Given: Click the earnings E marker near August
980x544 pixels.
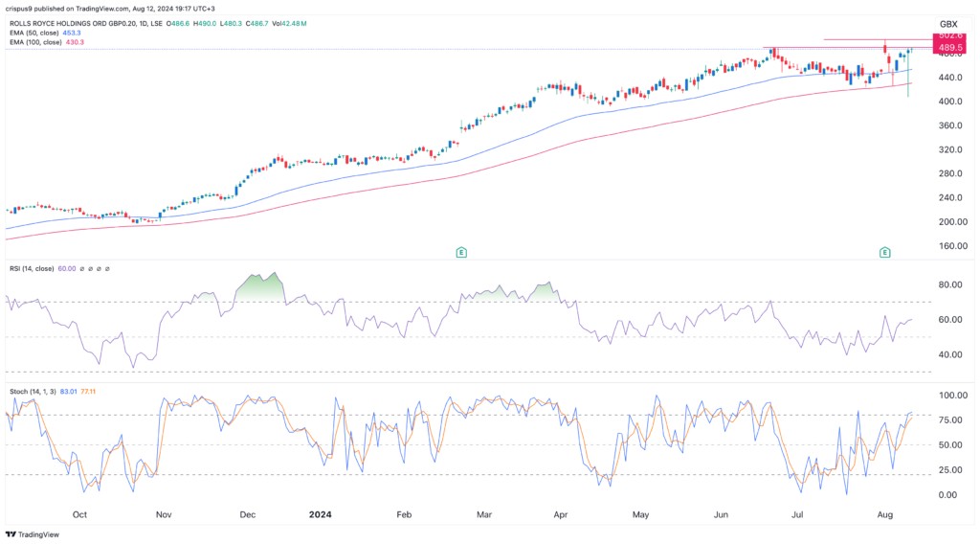Looking at the screenshot, I should (x=885, y=252).
